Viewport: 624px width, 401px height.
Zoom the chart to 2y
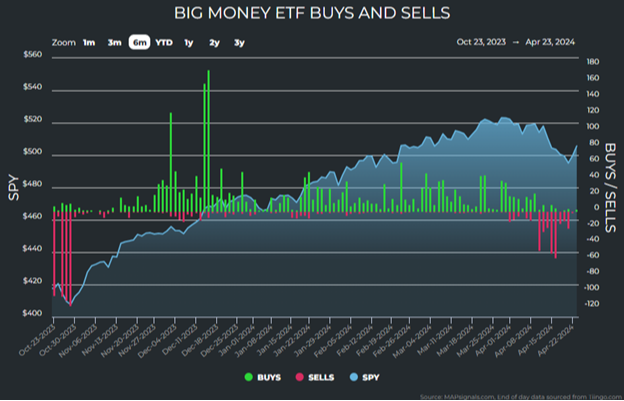pos(214,42)
